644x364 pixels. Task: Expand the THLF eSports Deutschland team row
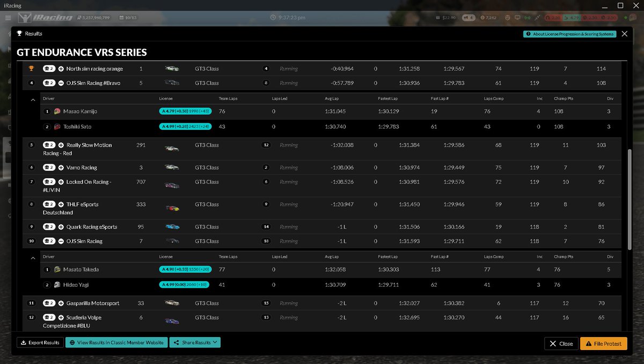[61, 205]
